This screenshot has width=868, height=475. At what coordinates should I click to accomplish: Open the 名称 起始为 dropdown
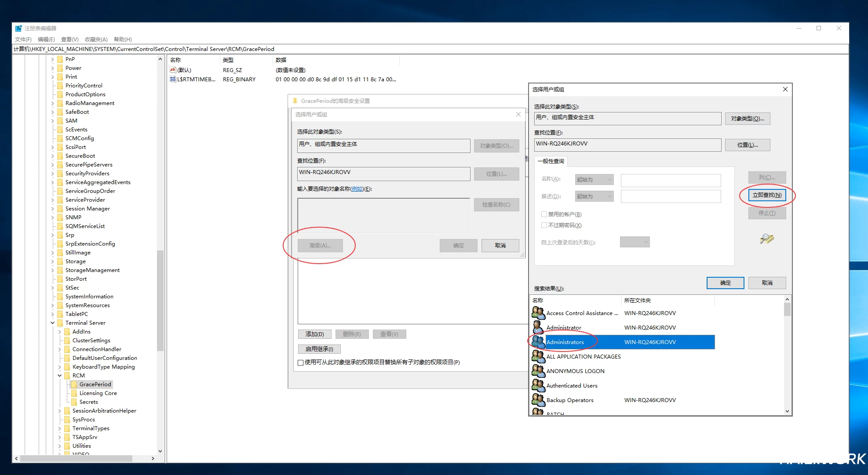(594, 179)
